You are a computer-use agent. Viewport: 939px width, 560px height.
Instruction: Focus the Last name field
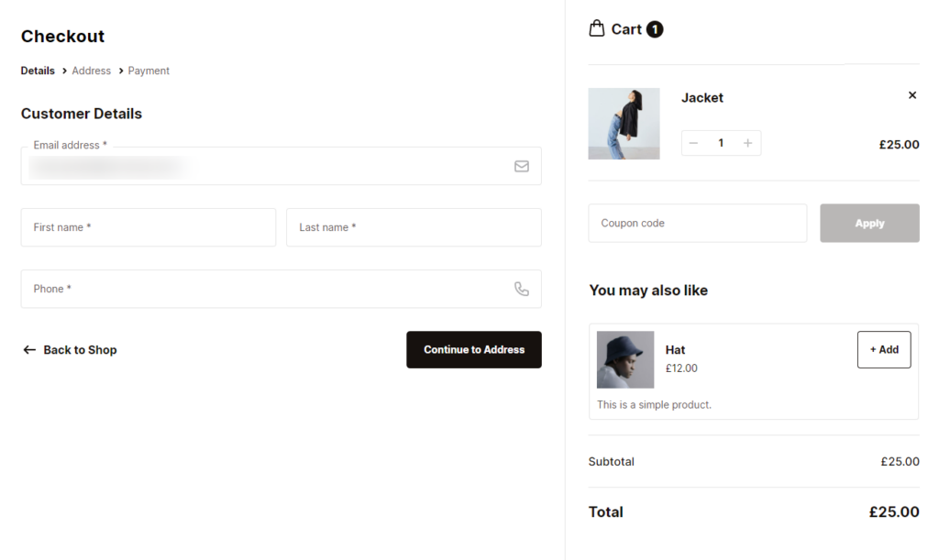[x=414, y=227]
